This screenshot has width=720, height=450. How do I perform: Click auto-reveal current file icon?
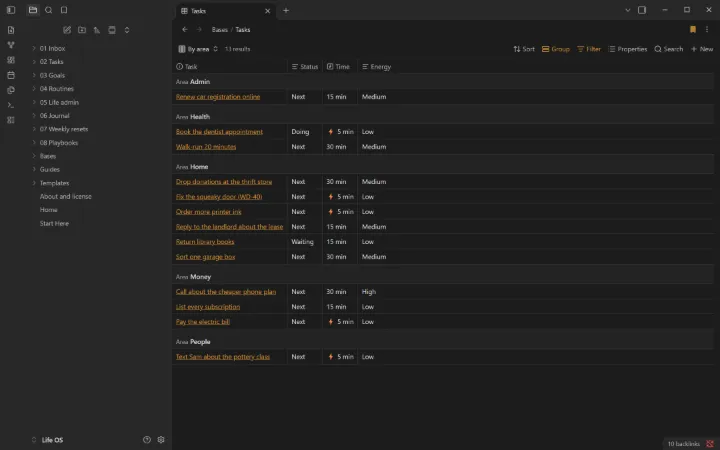point(112,30)
